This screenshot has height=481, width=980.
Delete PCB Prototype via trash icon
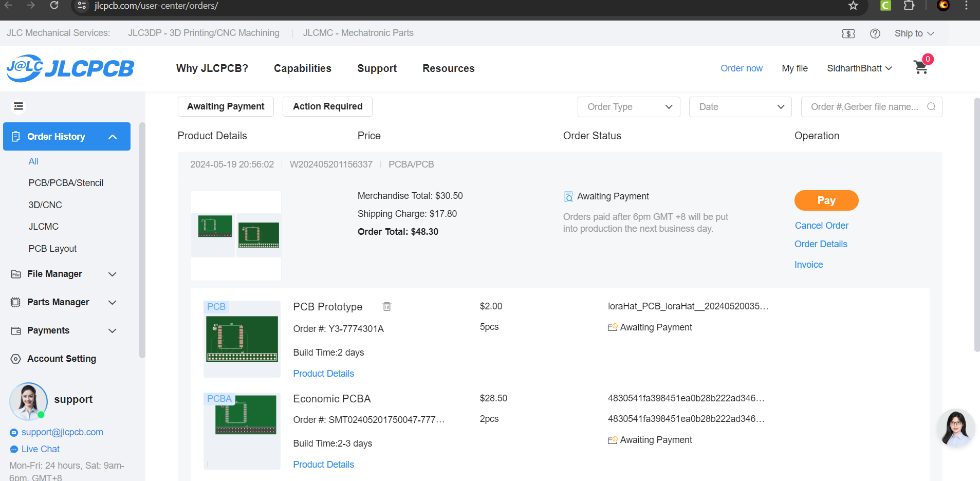387,306
